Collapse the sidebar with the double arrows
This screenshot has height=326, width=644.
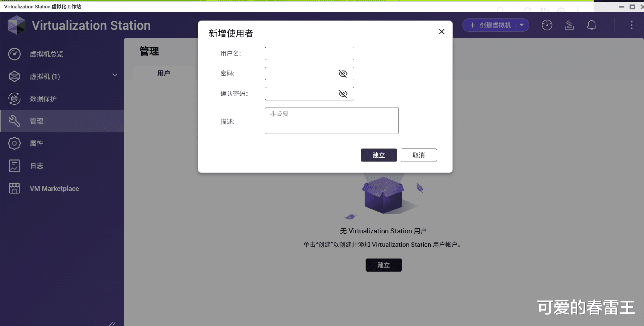tap(112, 323)
